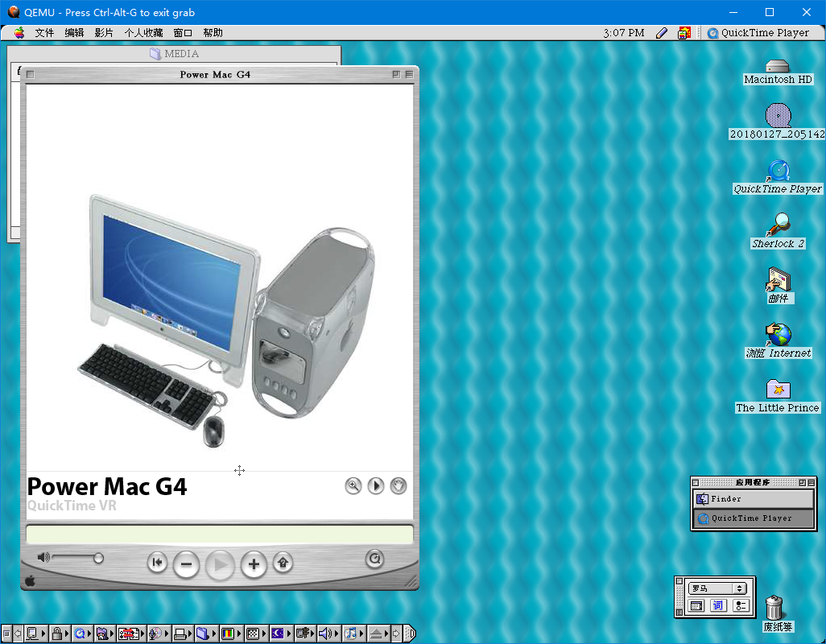Click the control strip end tab
Viewport: 826px width, 644px height.
(x=411, y=634)
